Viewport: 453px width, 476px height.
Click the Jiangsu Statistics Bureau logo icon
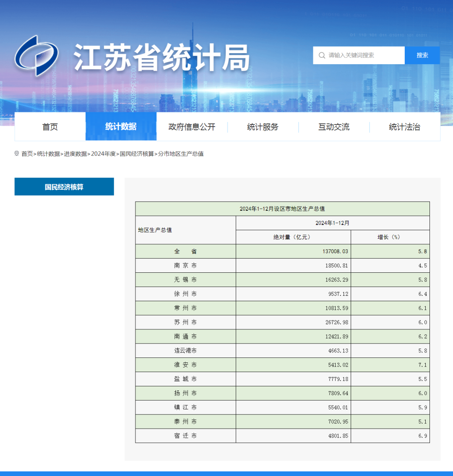tap(36, 56)
